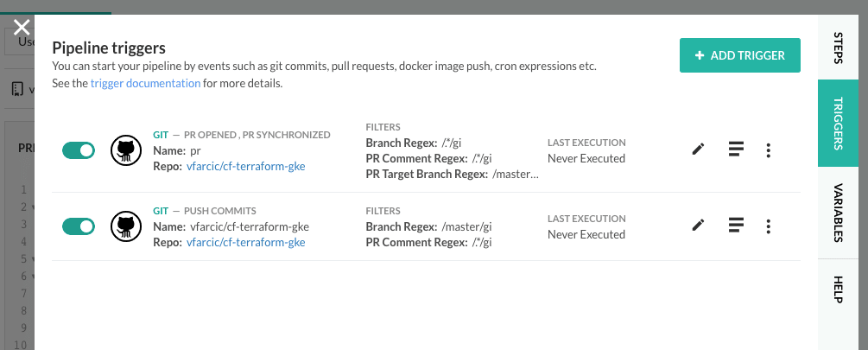
Task: Click the Add Trigger button
Action: coord(740,55)
